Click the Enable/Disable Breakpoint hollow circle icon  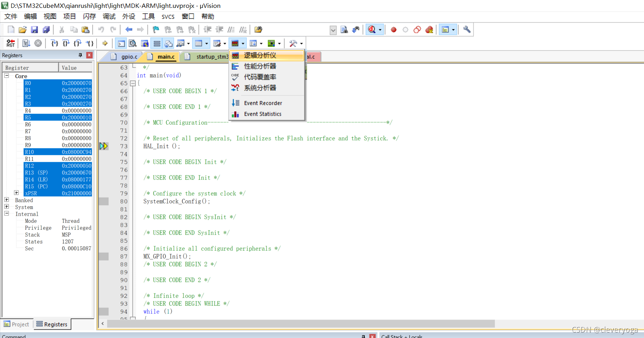(405, 30)
